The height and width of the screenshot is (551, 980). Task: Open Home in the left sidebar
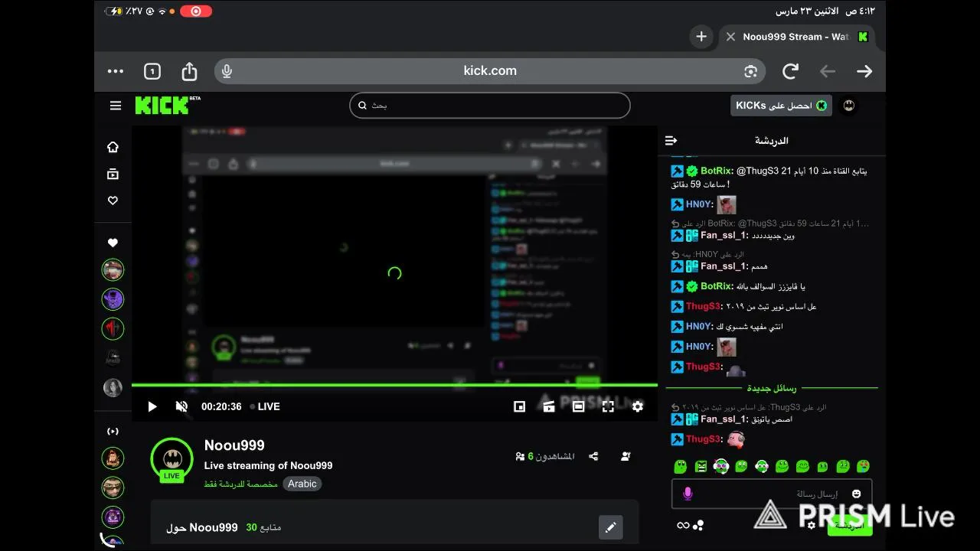click(113, 147)
